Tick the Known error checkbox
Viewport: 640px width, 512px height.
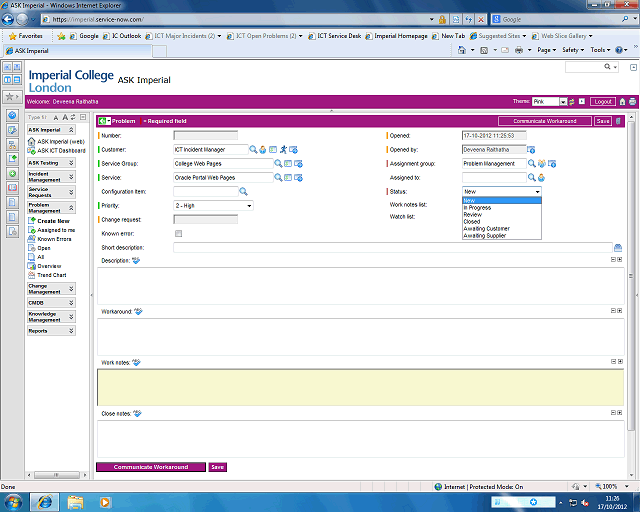point(178,234)
